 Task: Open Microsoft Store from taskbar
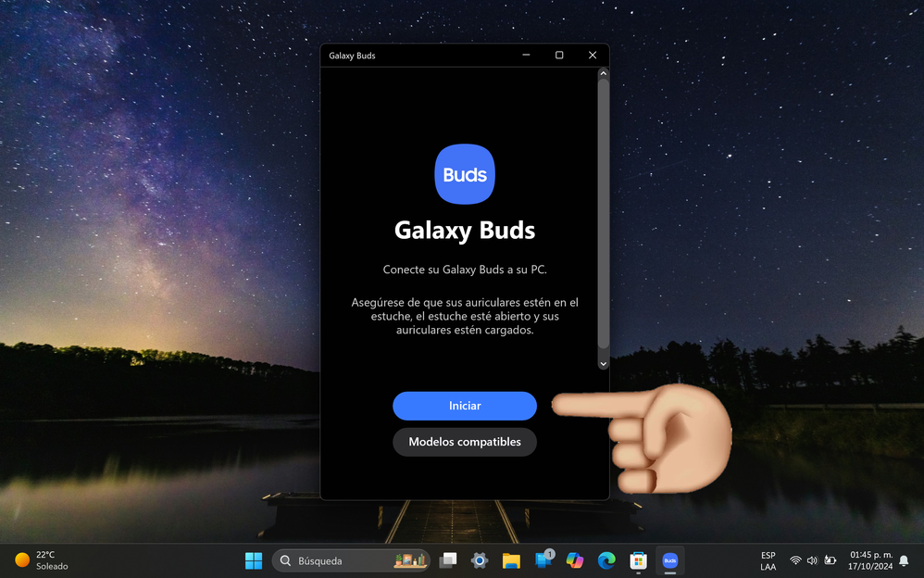point(638,560)
